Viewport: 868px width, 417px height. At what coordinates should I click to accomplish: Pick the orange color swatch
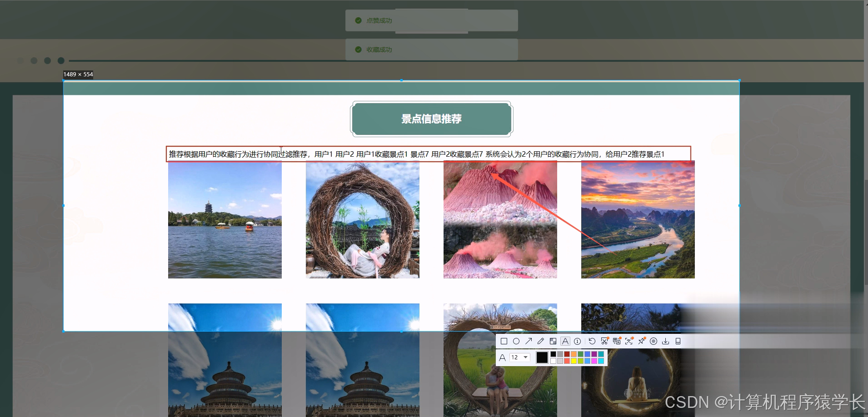click(574, 354)
